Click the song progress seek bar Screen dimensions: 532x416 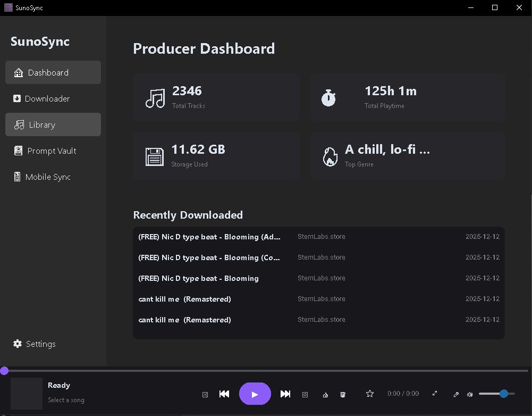[266, 371]
